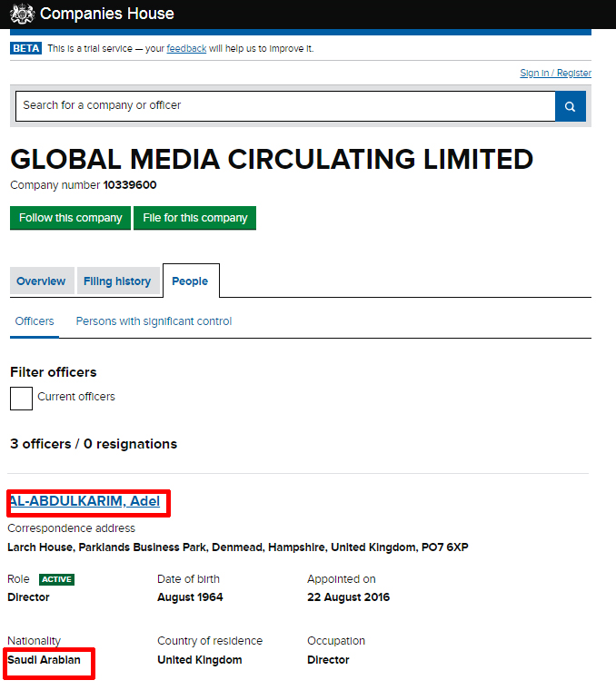Click the Companies House crest logo
Screen dimensions: 616x700
click(x=22, y=14)
